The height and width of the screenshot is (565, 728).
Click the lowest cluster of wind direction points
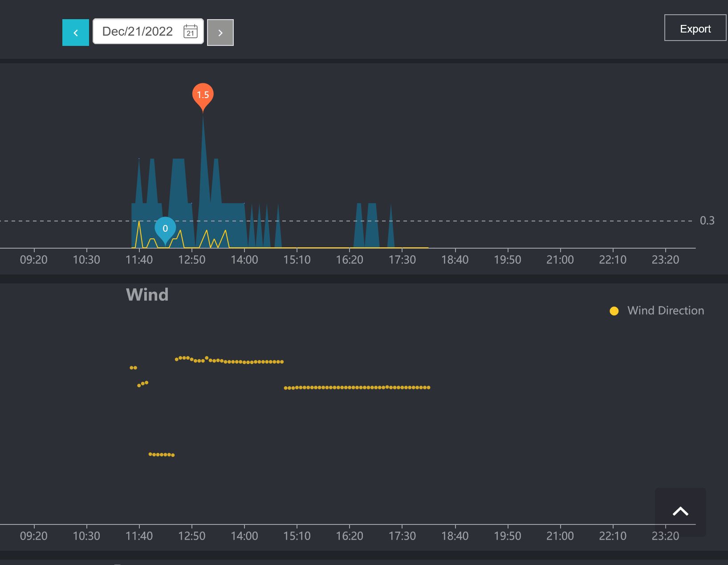[161, 454]
